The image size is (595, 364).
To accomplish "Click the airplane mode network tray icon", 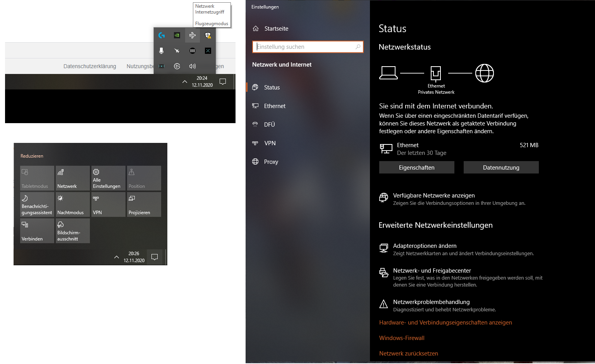I will [193, 35].
